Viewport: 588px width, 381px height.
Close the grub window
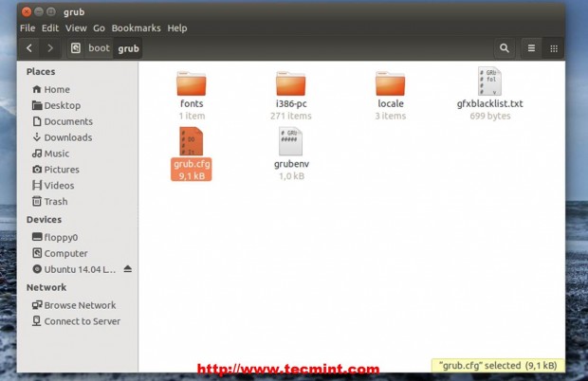27,12
